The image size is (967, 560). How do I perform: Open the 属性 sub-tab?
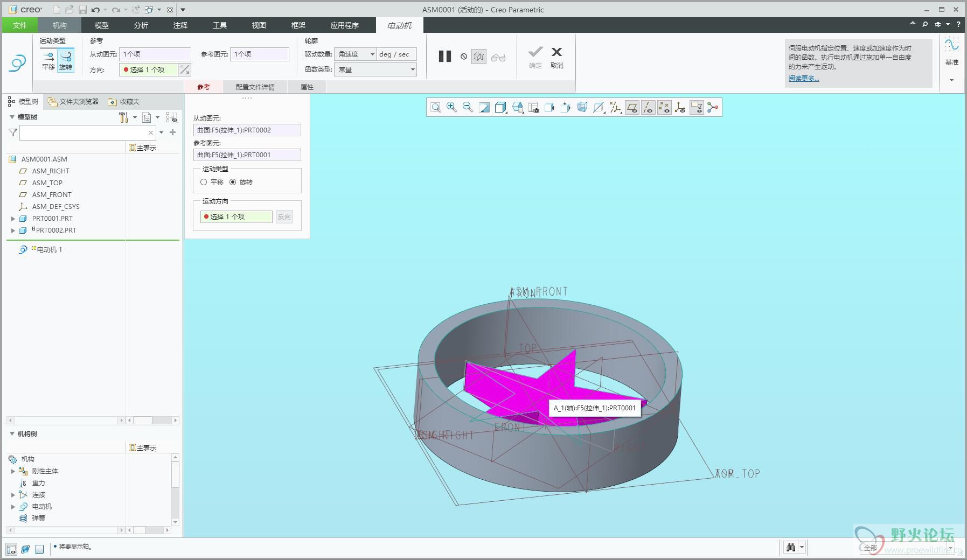pos(307,87)
